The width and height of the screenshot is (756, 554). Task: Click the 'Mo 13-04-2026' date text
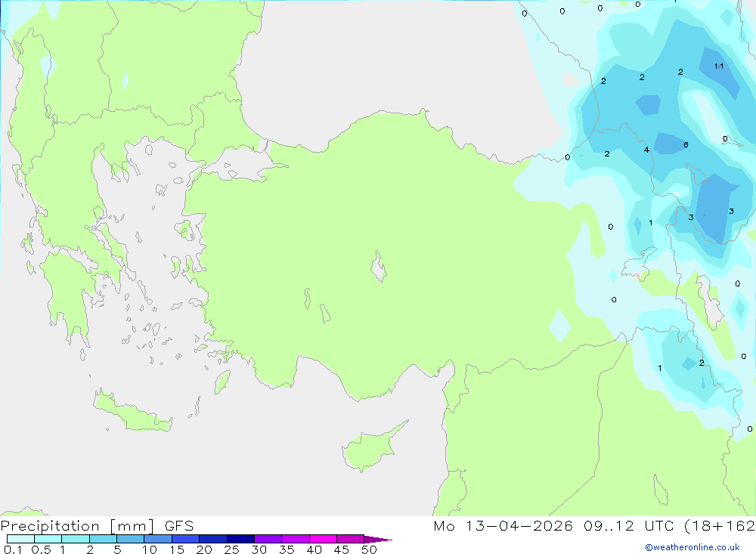coord(503,525)
